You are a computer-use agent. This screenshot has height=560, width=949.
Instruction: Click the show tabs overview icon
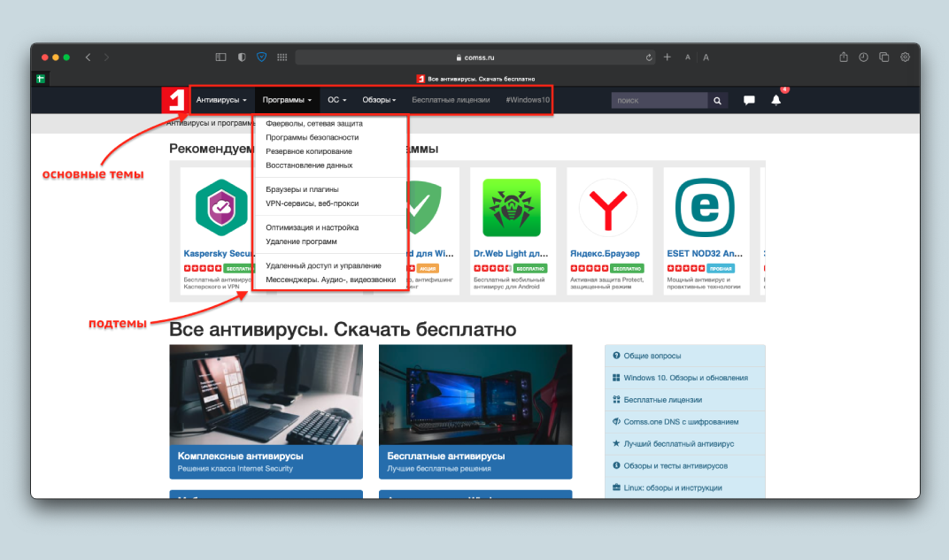pyautogui.click(x=884, y=58)
